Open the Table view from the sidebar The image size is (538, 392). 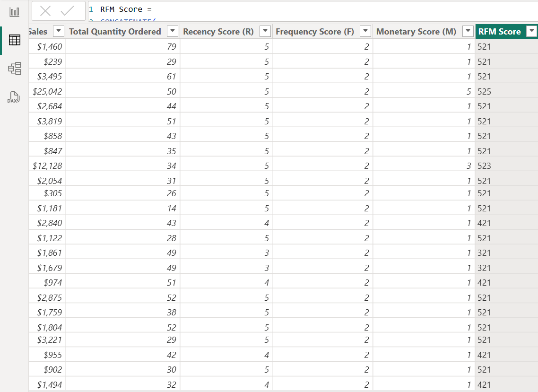(x=14, y=40)
